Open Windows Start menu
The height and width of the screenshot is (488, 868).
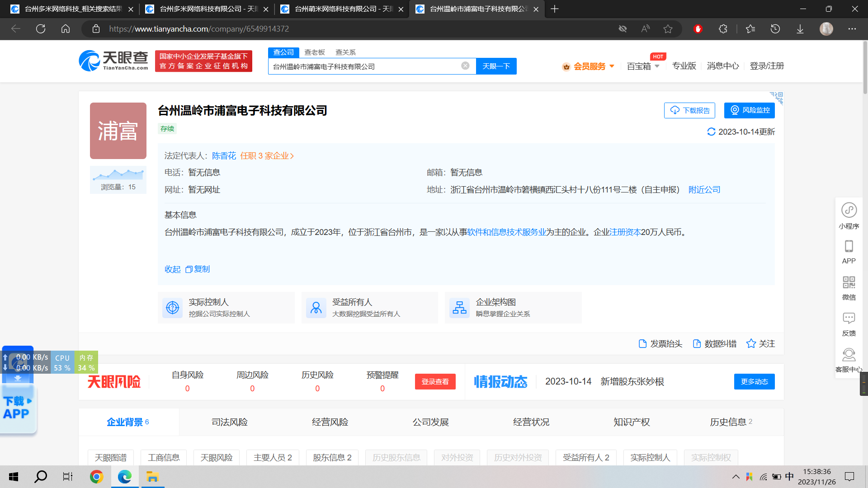pos(14,477)
